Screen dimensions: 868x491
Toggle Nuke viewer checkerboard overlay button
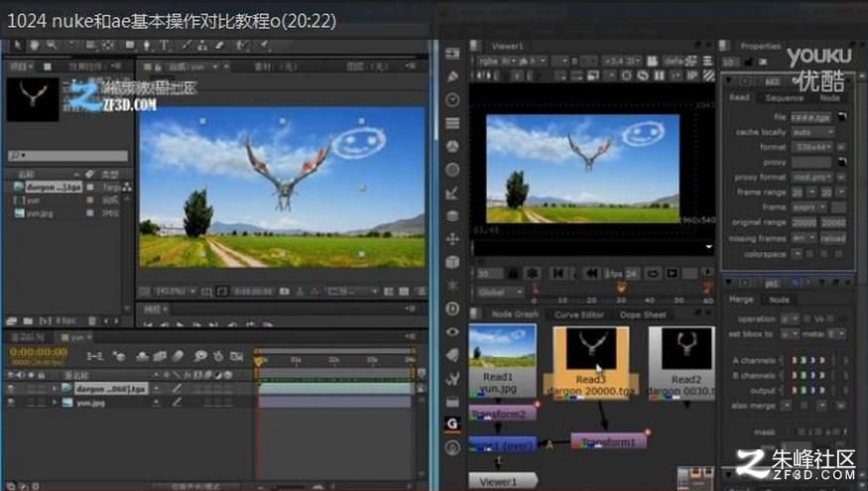pos(708,75)
